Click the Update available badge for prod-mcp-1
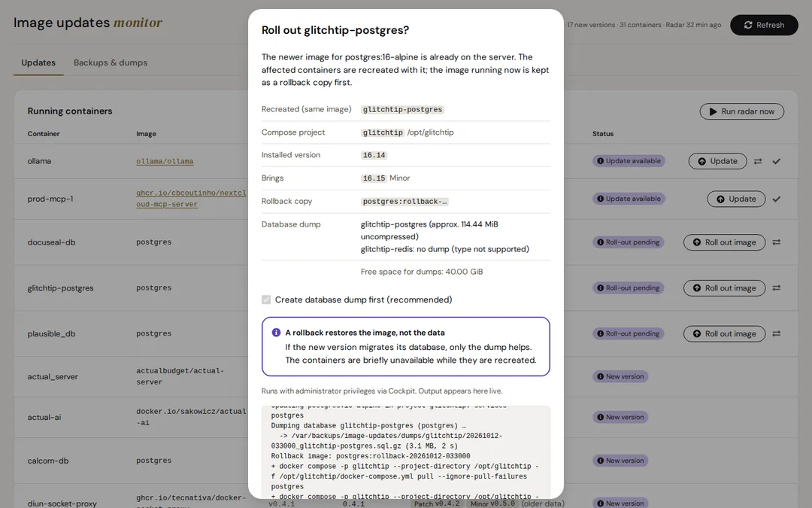Screen dimensions: 812x508 click(x=629, y=199)
